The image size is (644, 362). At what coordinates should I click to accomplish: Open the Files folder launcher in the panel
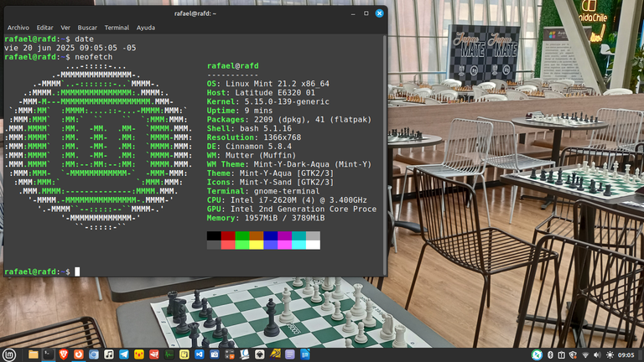pyautogui.click(x=34, y=354)
